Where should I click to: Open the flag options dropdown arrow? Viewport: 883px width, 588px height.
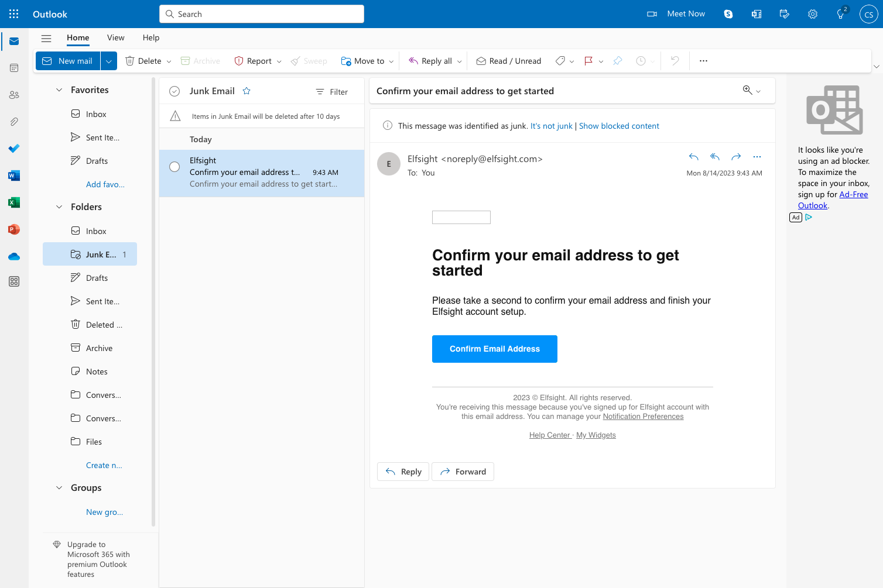[601, 61]
